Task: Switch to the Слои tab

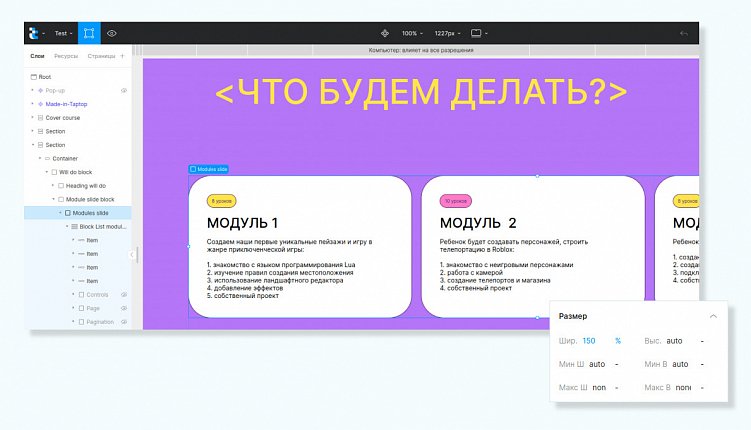Action: (x=37, y=56)
